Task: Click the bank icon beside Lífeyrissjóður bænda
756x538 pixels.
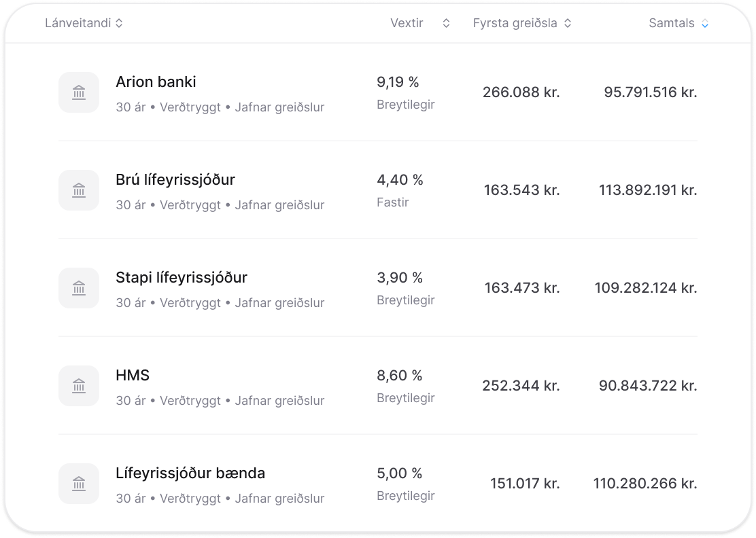Action: pos(79,484)
